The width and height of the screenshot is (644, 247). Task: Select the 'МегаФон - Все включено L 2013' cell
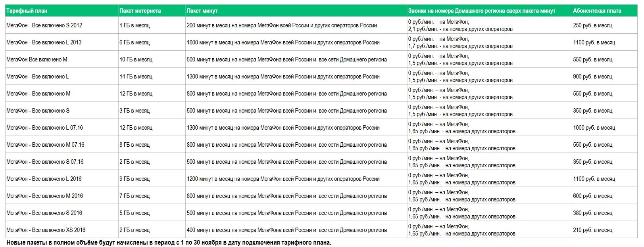click(x=62, y=42)
